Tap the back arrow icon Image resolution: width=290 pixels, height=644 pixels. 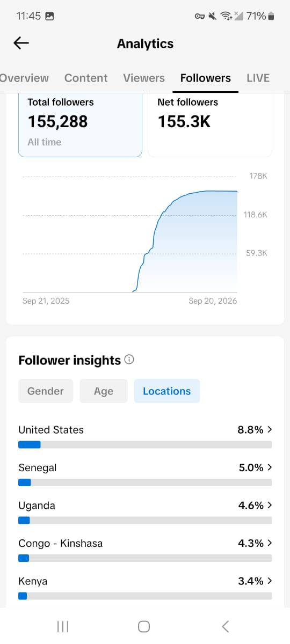21,43
